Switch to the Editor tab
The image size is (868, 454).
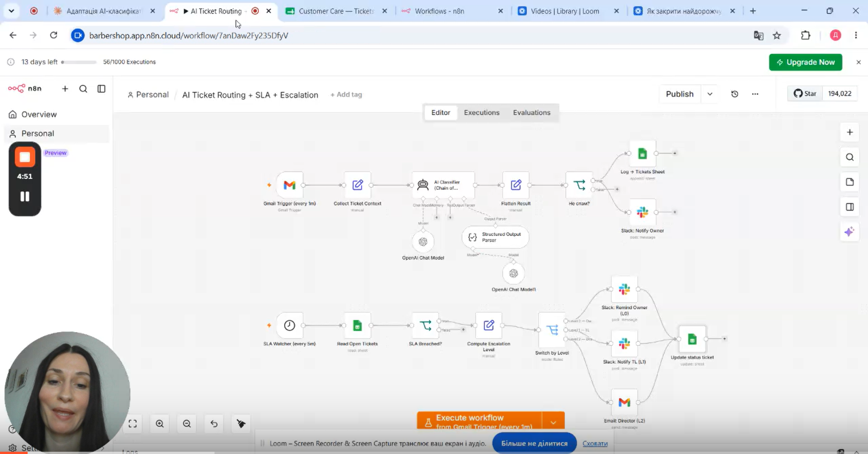[440, 112]
